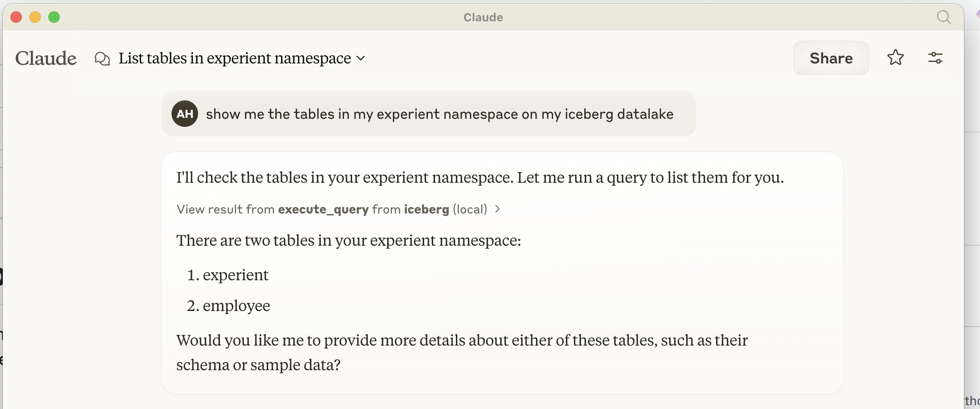Maximize the window with the green button
Image resolution: width=980 pixels, height=409 pixels.
click(x=54, y=18)
